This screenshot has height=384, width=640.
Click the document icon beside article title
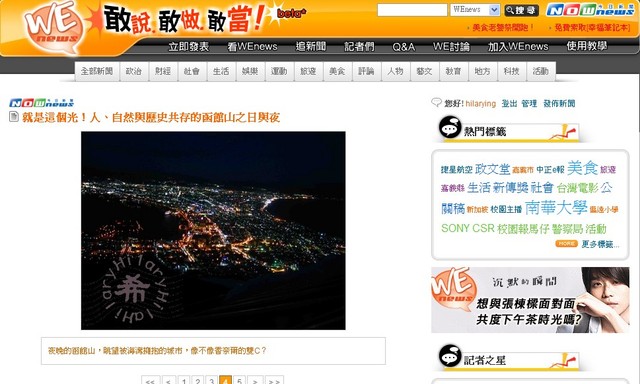tap(13, 117)
